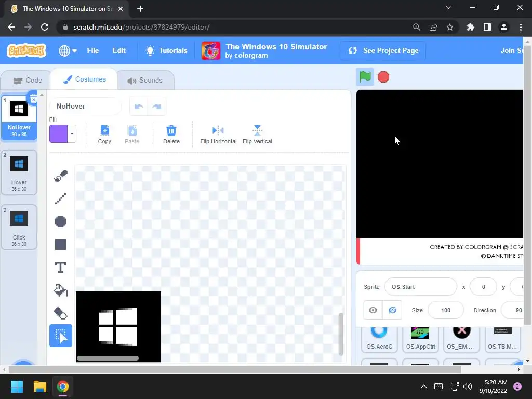The height and width of the screenshot is (399, 532).
Task: Select the OS.AeroC sprite
Action: pos(379,340)
